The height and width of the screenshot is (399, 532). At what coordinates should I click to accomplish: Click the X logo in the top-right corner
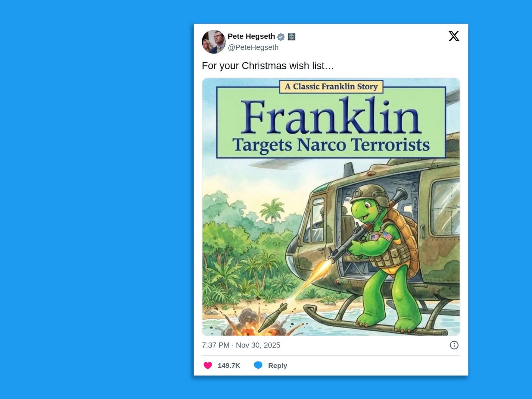point(454,36)
